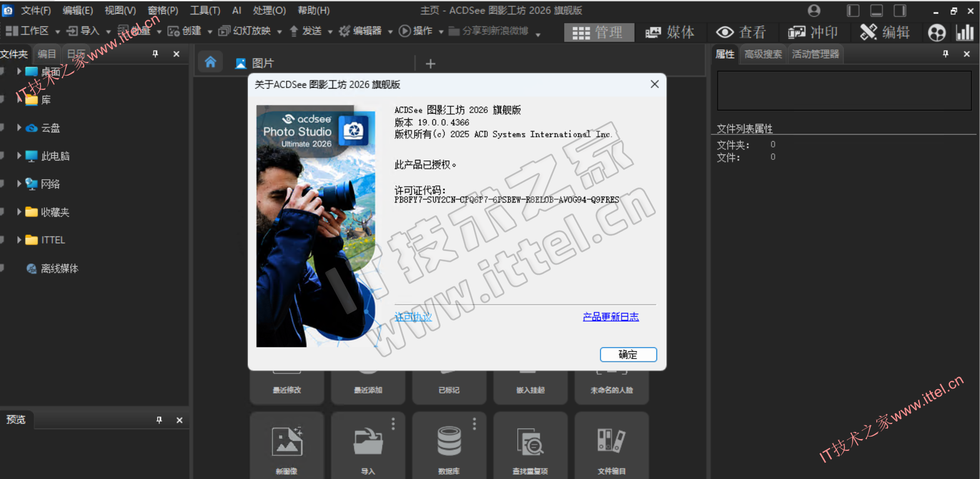Toggle the left panel layout button
Screen dimensions: 980x479
[853, 11]
